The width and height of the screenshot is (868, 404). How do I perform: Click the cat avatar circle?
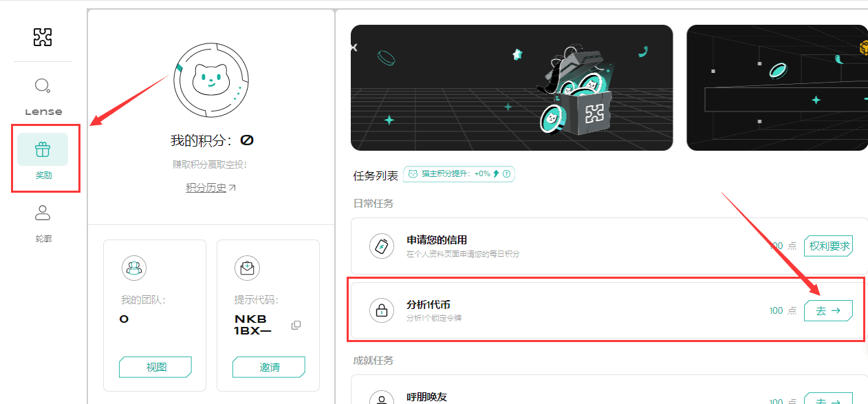point(210,81)
